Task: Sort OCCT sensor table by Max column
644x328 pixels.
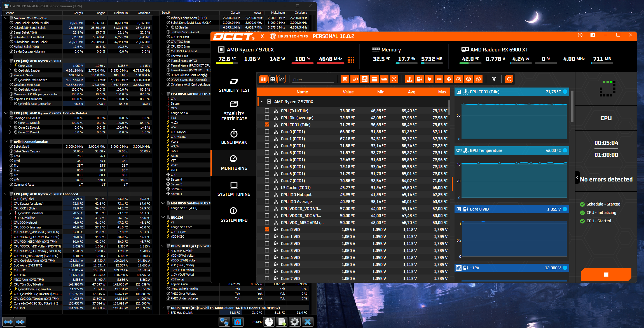Action: [442, 92]
